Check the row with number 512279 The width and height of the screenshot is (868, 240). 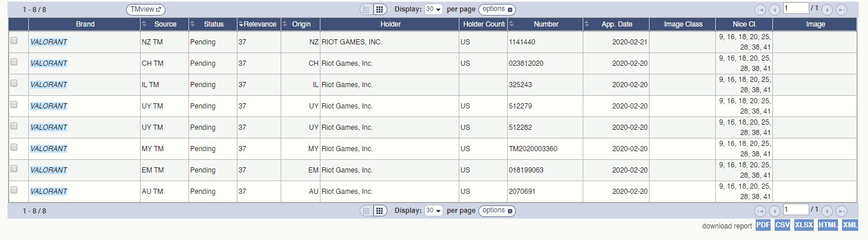click(14, 104)
